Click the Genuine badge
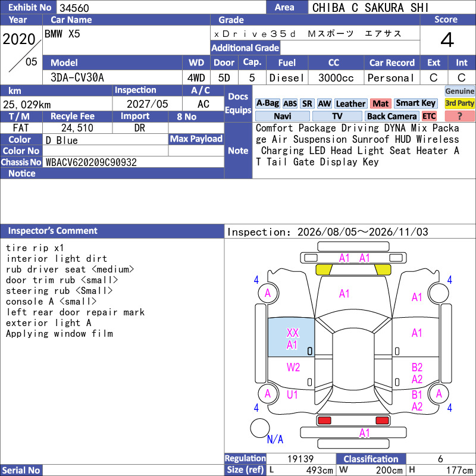Image resolution: width=476 pixels, height=476 pixels. coord(459,91)
